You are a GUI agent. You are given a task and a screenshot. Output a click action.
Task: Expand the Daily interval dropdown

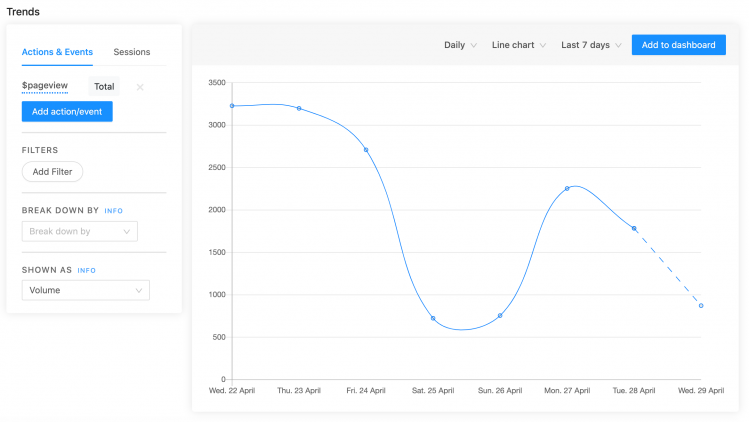tap(460, 45)
